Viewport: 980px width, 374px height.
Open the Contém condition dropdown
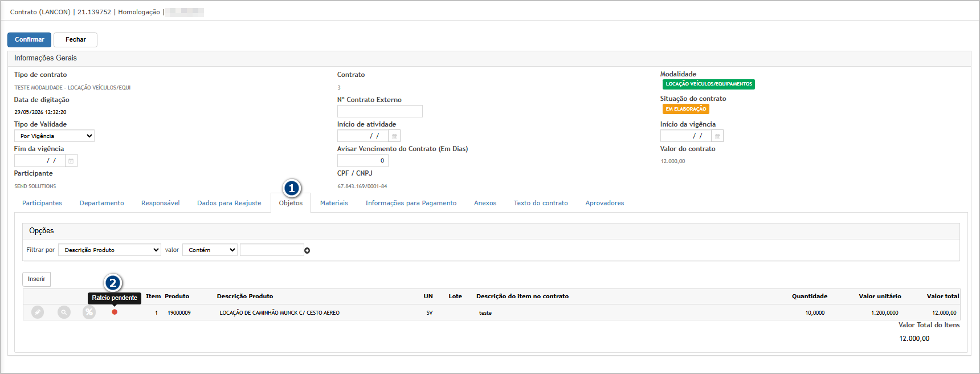pyautogui.click(x=210, y=250)
